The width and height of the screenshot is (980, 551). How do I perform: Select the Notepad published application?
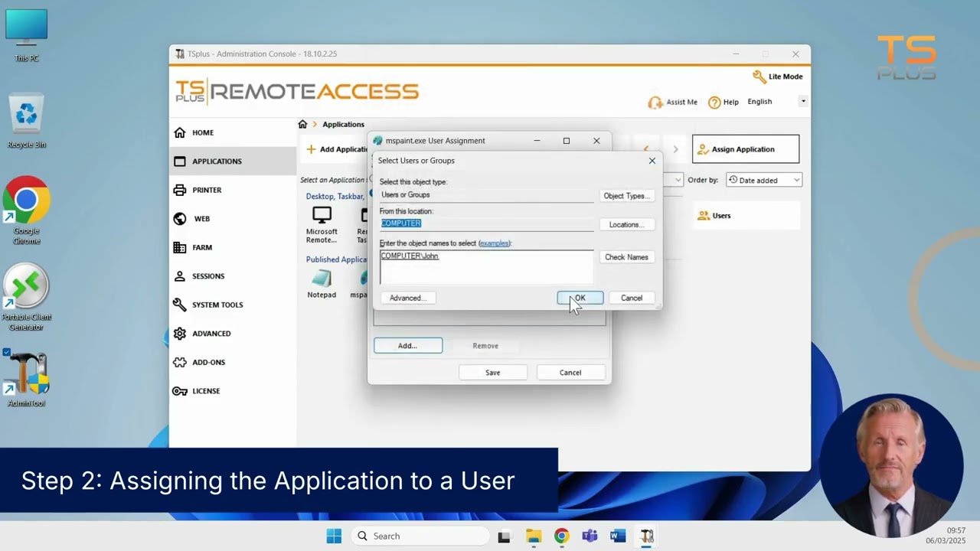pos(322,284)
